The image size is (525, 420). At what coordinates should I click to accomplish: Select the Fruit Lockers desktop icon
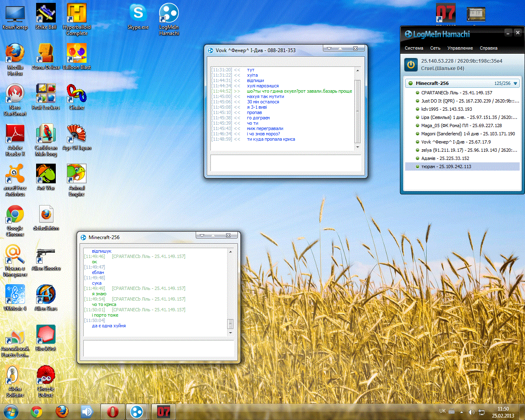point(46,97)
